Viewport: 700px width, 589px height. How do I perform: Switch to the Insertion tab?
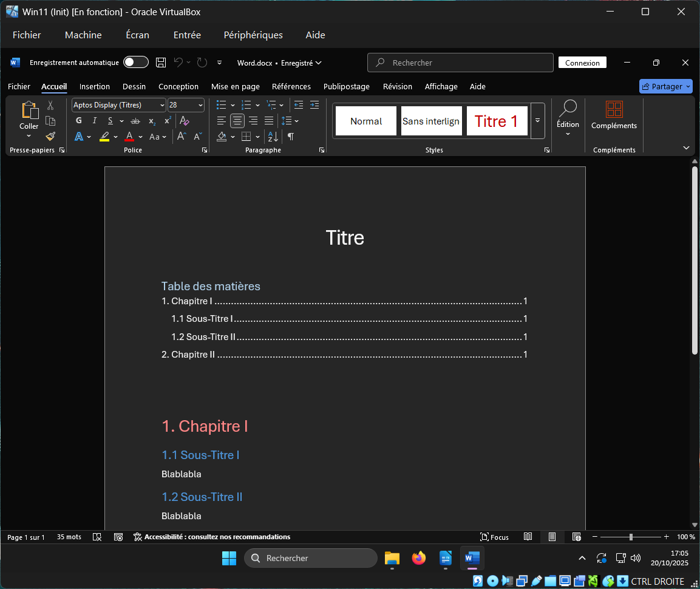coord(95,87)
